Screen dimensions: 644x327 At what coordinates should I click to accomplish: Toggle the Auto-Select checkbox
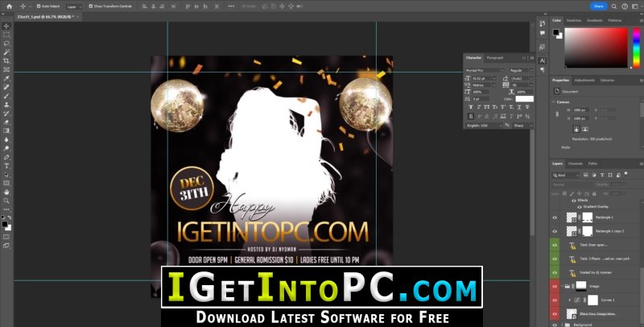39,6
